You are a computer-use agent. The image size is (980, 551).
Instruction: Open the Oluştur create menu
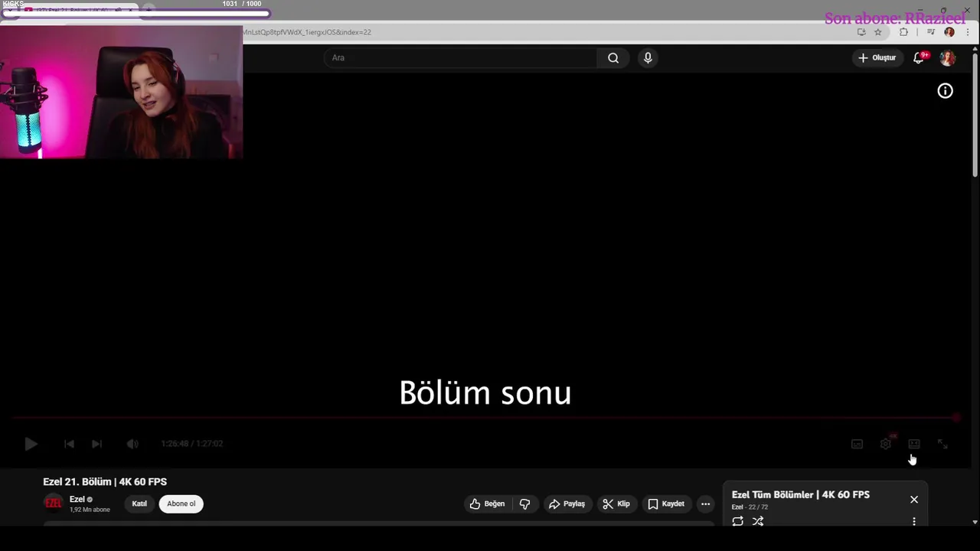point(877,57)
